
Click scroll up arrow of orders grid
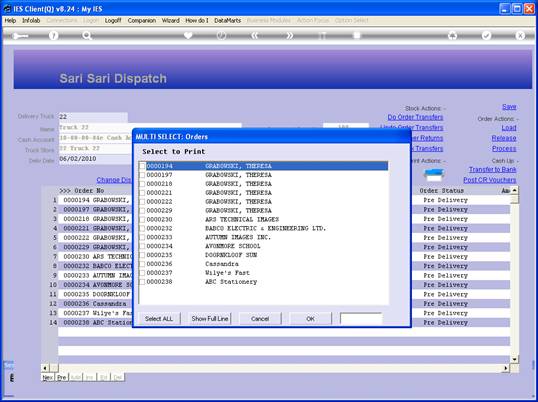coord(514,190)
